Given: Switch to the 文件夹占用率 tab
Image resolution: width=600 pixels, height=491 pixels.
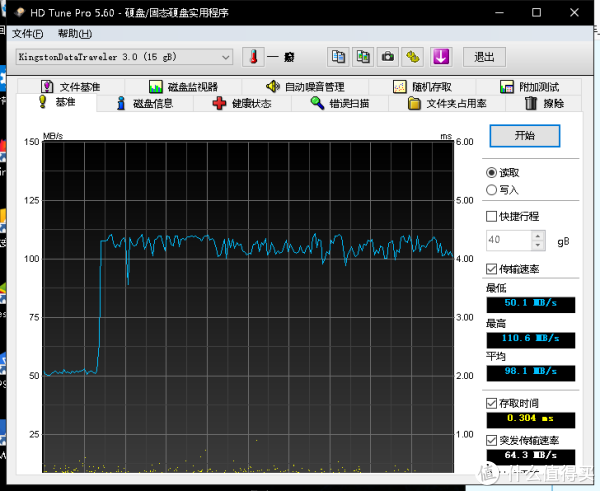Looking at the screenshot, I should [447, 103].
